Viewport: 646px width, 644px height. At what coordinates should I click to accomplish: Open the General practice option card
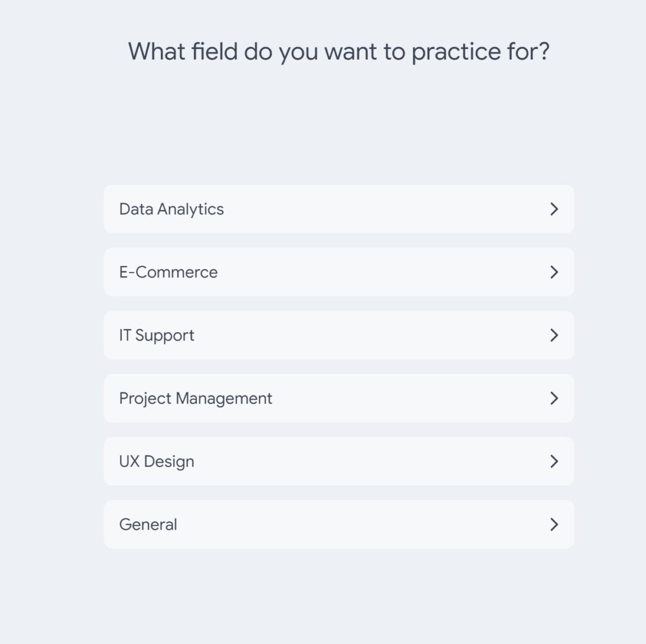tap(339, 525)
